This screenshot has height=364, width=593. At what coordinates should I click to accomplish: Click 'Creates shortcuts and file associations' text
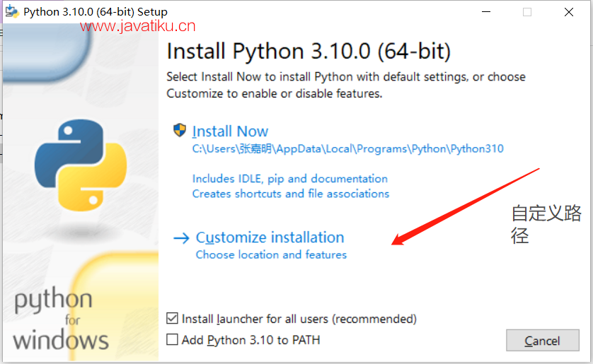[x=290, y=194]
